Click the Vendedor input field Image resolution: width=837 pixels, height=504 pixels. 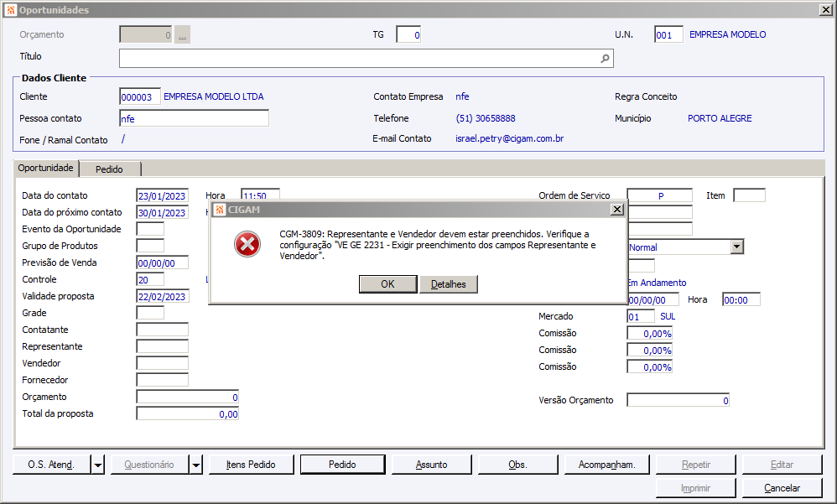click(162, 364)
